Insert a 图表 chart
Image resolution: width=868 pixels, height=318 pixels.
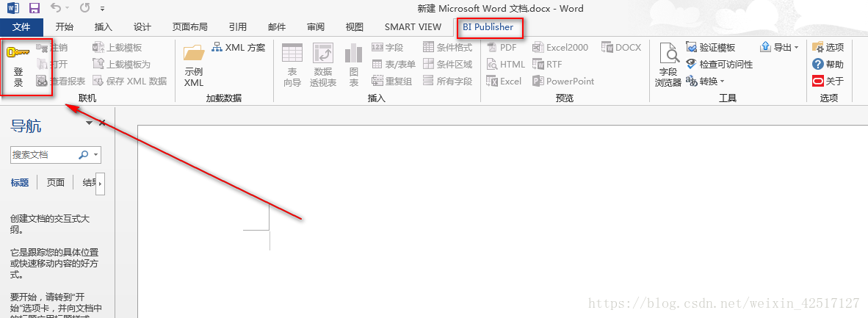(354, 65)
